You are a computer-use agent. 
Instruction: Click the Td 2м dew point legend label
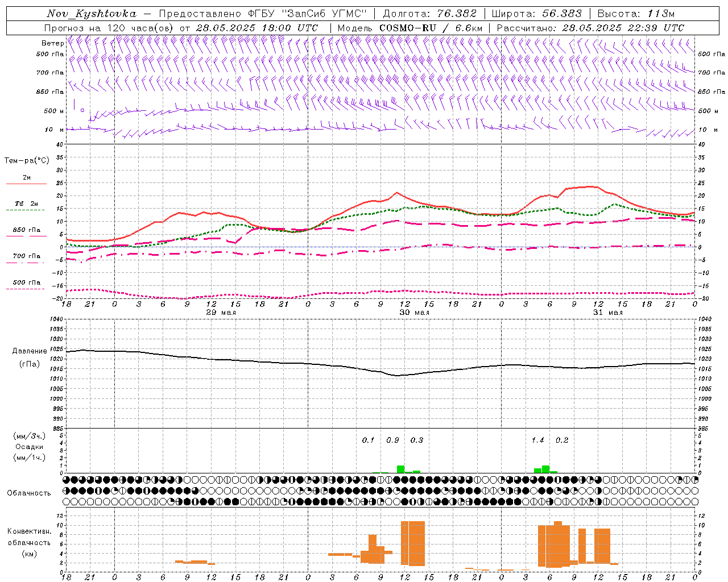tap(26, 203)
